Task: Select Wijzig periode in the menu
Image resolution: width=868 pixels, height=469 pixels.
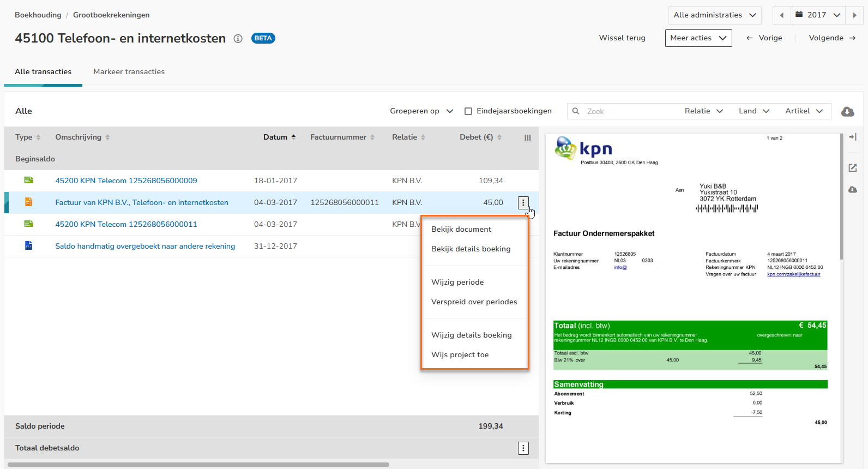Action: click(457, 282)
